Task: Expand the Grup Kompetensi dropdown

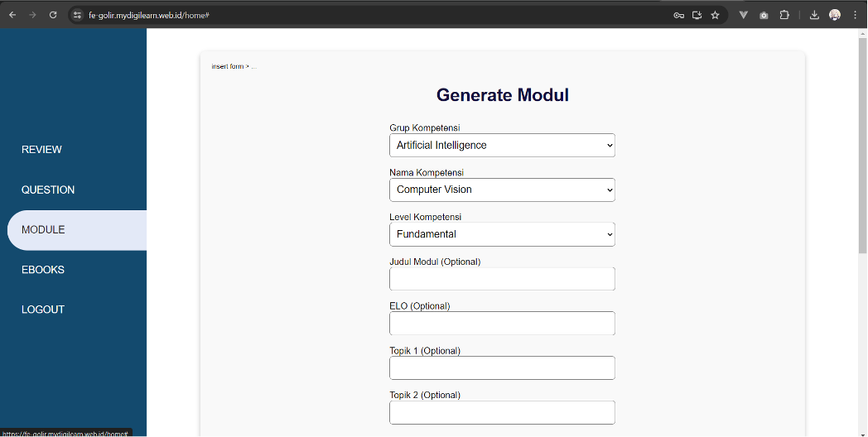Action: pos(502,145)
